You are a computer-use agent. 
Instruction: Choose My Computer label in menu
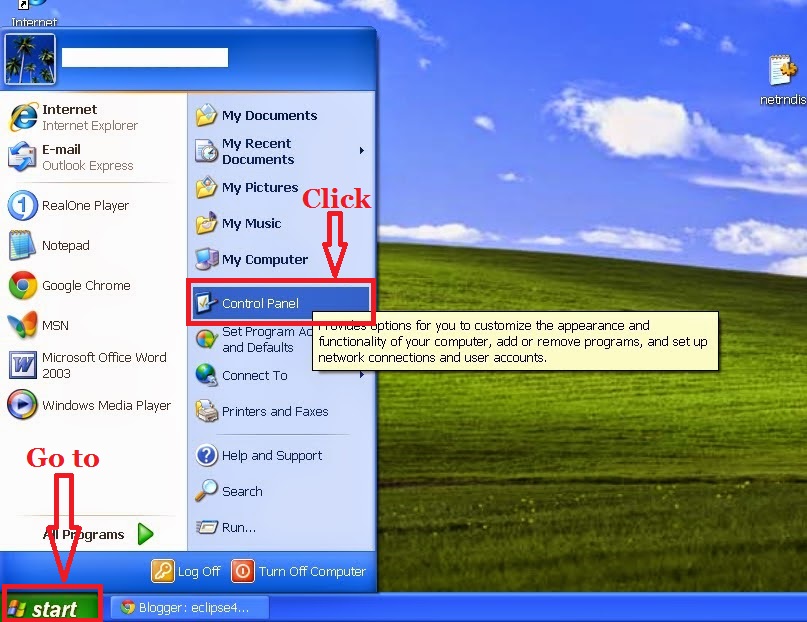[x=265, y=260]
